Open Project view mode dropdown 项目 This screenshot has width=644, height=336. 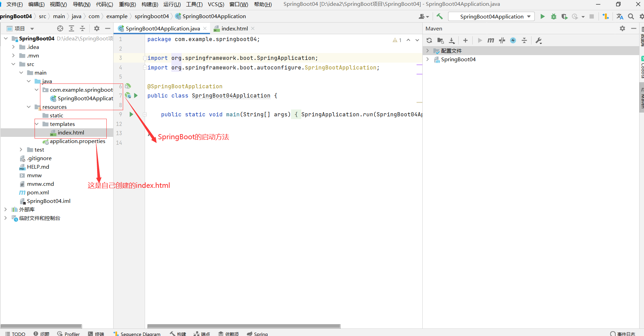(x=21, y=28)
